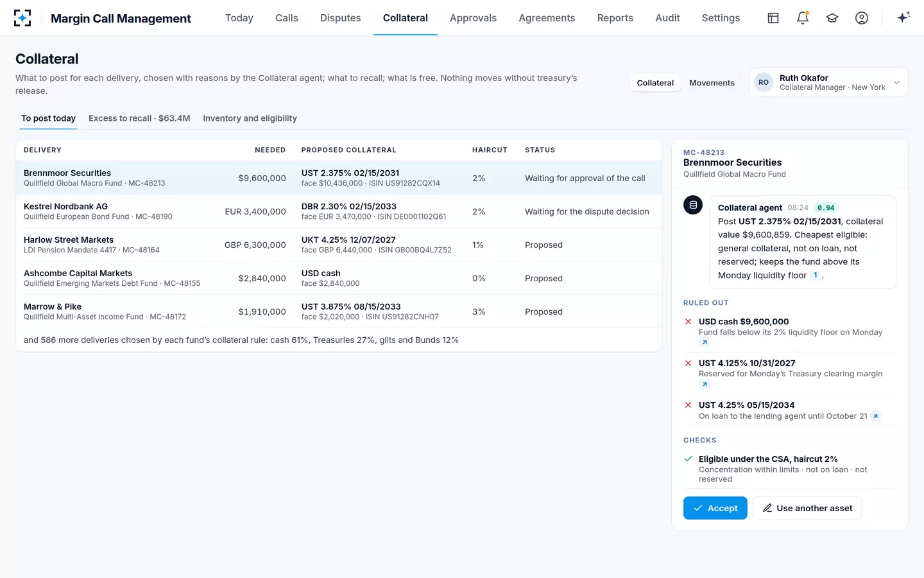Viewport: 924px width, 578px height.
Task: Open the Today nav tab
Action: coord(239,18)
